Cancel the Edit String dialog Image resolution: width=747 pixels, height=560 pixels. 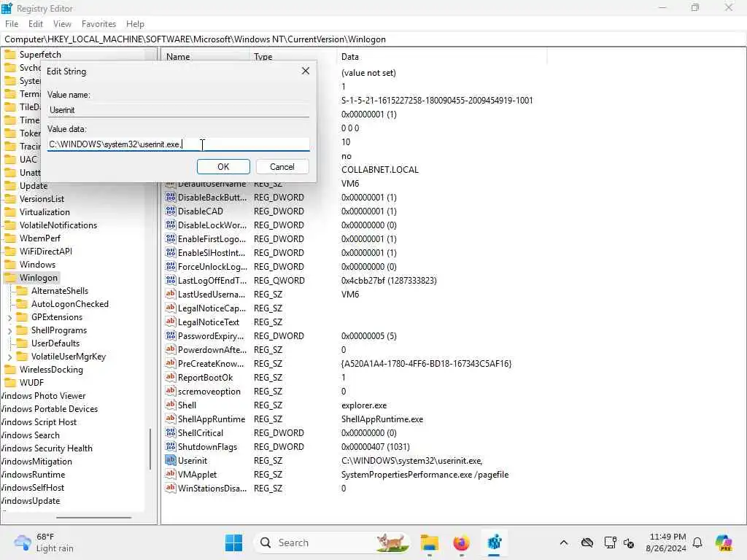[282, 167]
